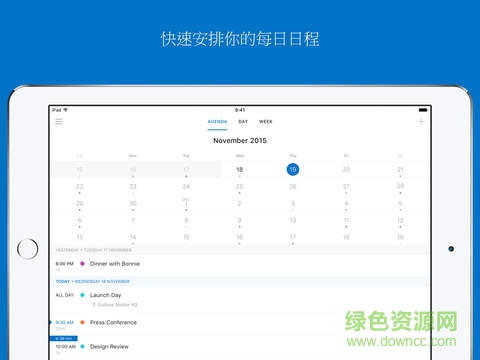480x360 pixels.
Task: Open the hamburger side menu
Action: tap(59, 122)
